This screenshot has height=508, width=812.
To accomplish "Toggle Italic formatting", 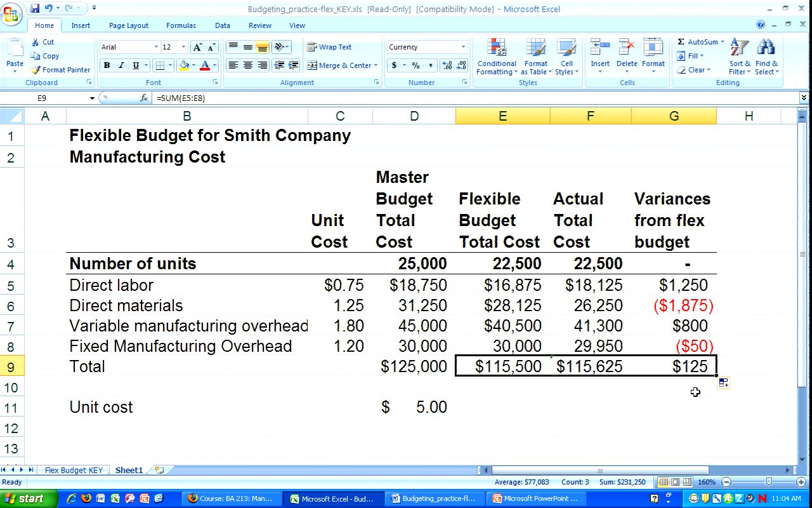I will [121, 65].
